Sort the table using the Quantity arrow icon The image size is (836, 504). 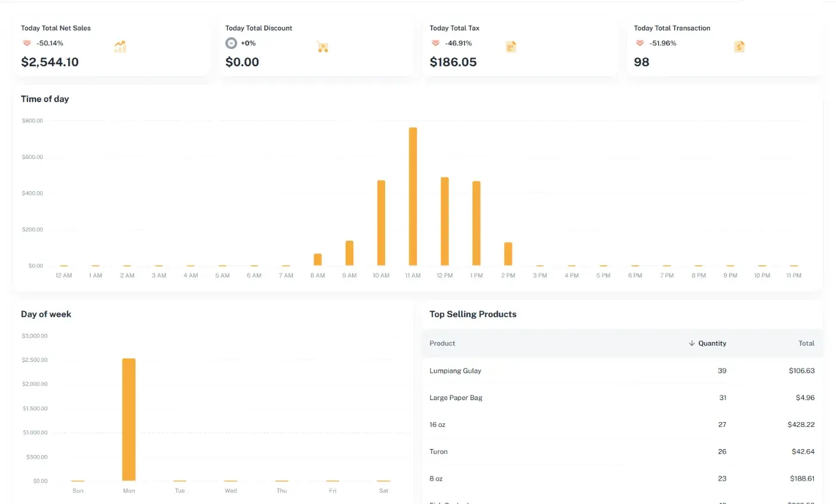coord(691,343)
